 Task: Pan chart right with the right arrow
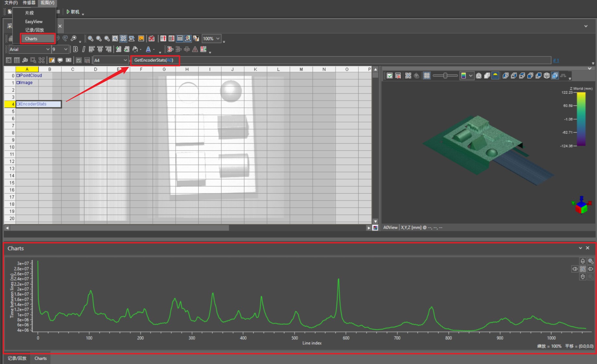coord(591,269)
